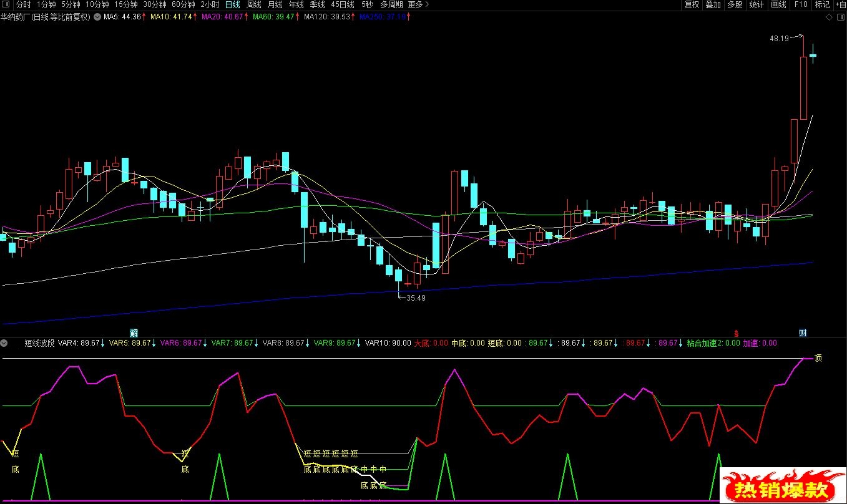Click the 财 financial report marker
Image resolution: width=847 pixels, height=504 pixels.
[x=803, y=332]
